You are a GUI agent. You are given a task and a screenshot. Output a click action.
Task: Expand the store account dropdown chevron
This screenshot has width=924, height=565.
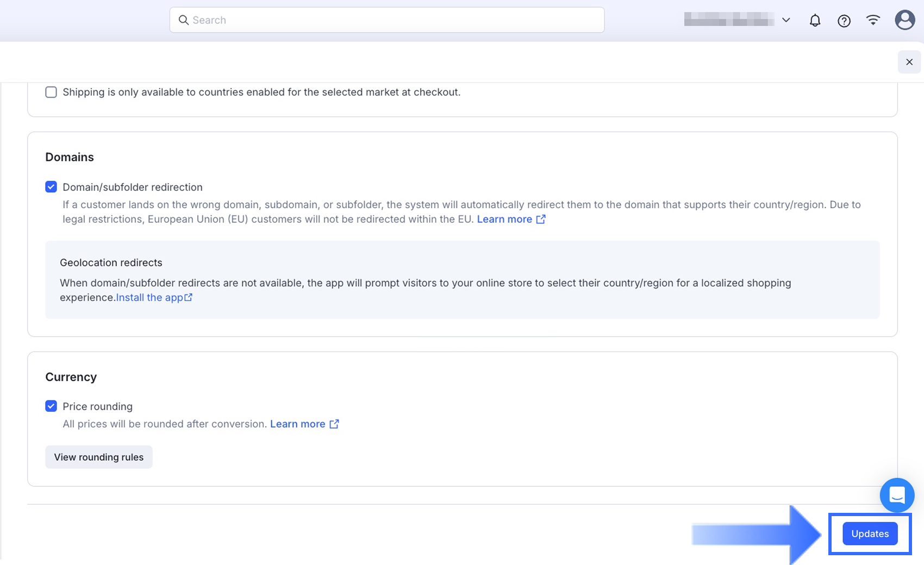pos(786,20)
